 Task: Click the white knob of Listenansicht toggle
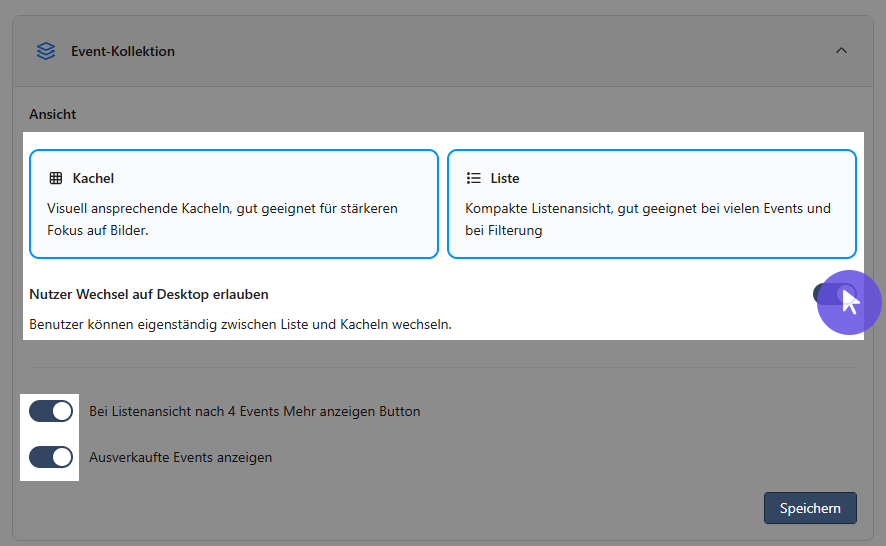click(62, 411)
